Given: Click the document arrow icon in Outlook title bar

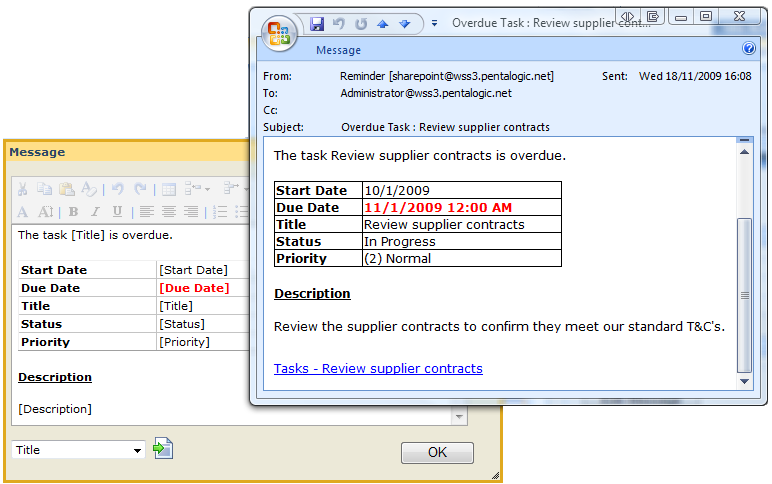Looking at the screenshot, I should [x=653, y=16].
